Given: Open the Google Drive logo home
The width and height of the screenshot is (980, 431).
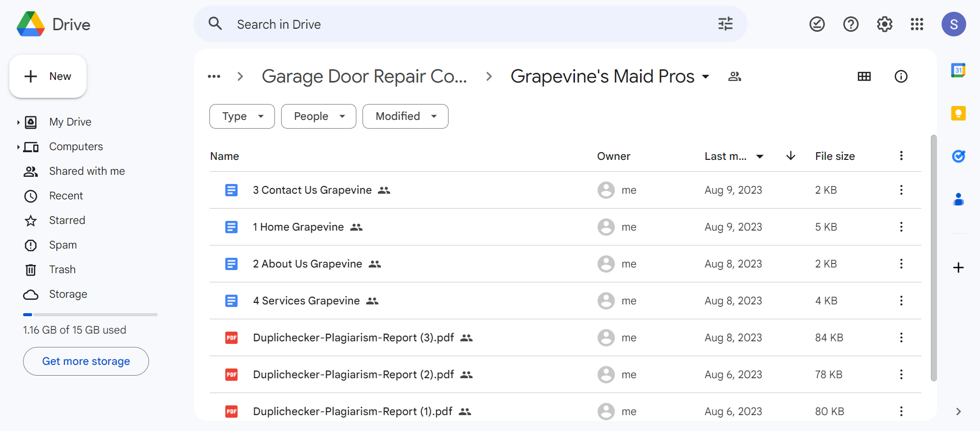Looking at the screenshot, I should point(53,24).
